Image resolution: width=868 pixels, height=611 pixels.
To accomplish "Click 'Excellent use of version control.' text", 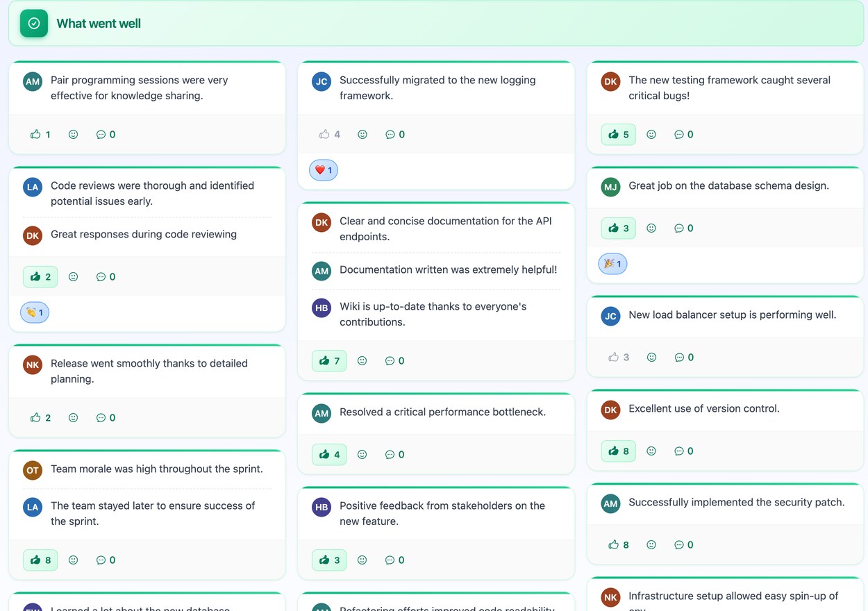I will tap(704, 409).
